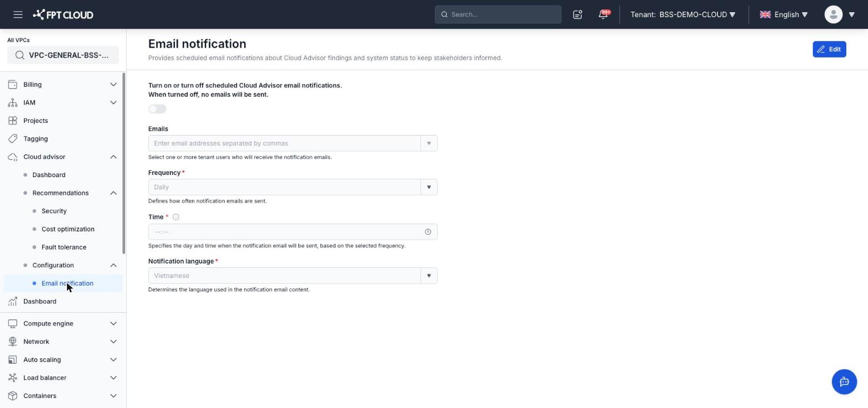Click the Network globe icon

click(13, 342)
